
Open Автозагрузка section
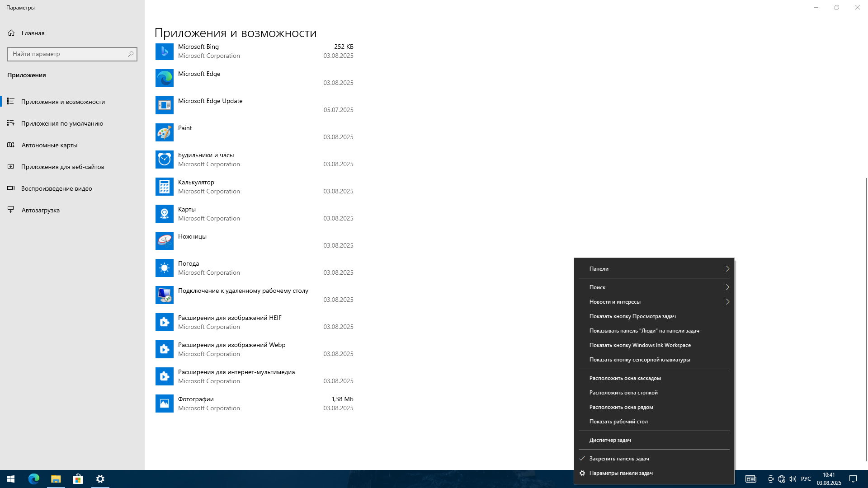(x=72, y=210)
